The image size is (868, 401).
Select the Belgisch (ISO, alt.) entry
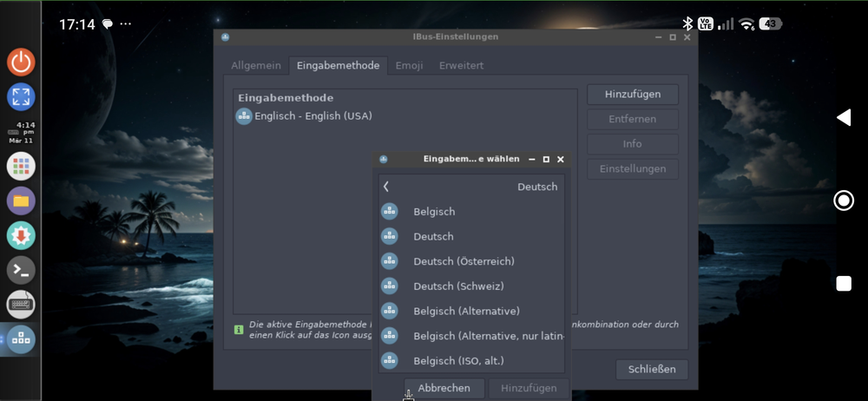pyautogui.click(x=458, y=360)
